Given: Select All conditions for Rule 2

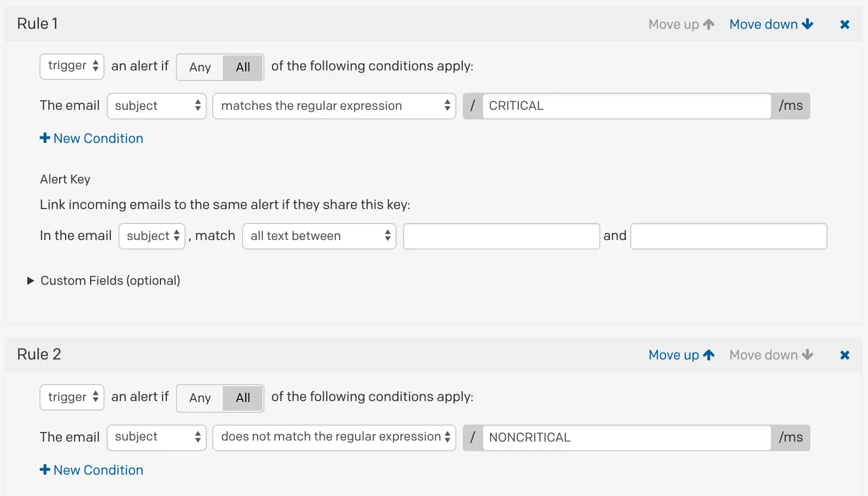Looking at the screenshot, I should click(243, 398).
